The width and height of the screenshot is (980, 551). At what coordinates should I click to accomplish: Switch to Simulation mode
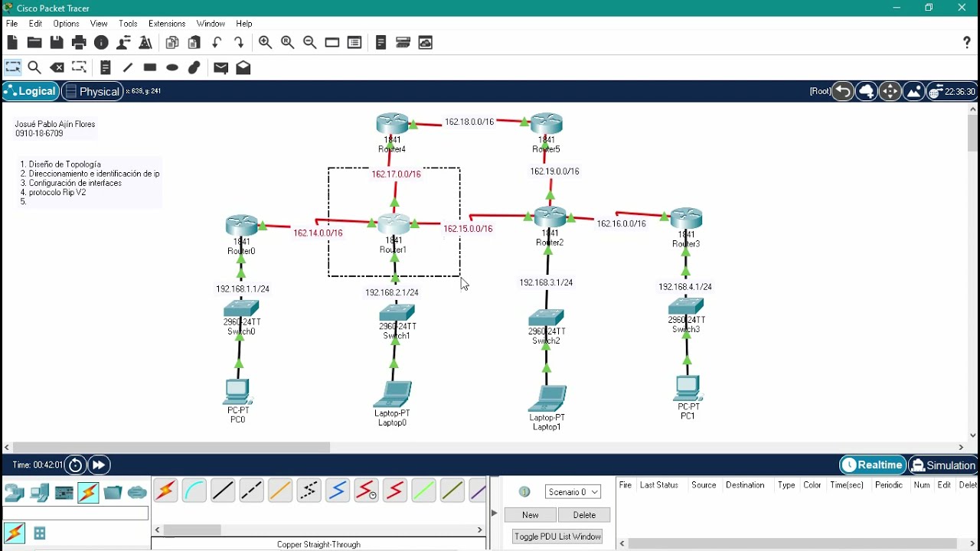[x=943, y=465]
